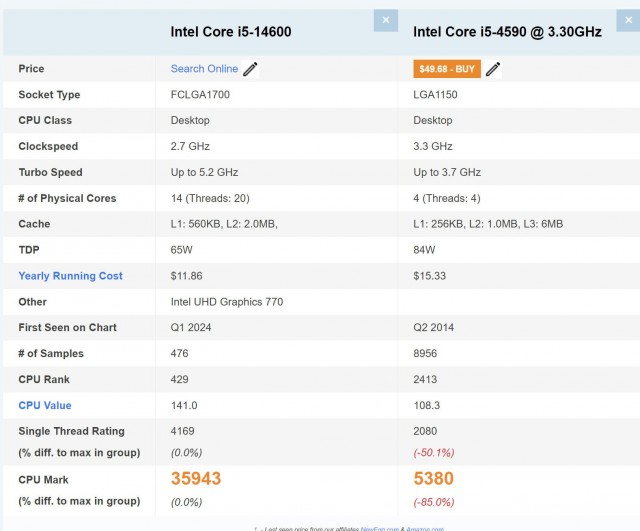Select Q1 2024 first seen value
This screenshot has height=531, width=640.
point(191,328)
